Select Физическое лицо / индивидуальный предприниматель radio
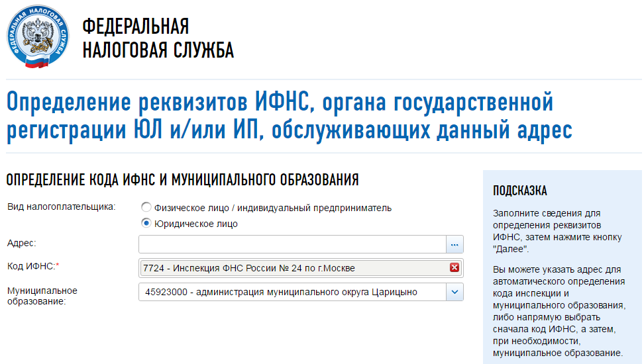Viewport: 644px width, 364px height. (x=146, y=207)
